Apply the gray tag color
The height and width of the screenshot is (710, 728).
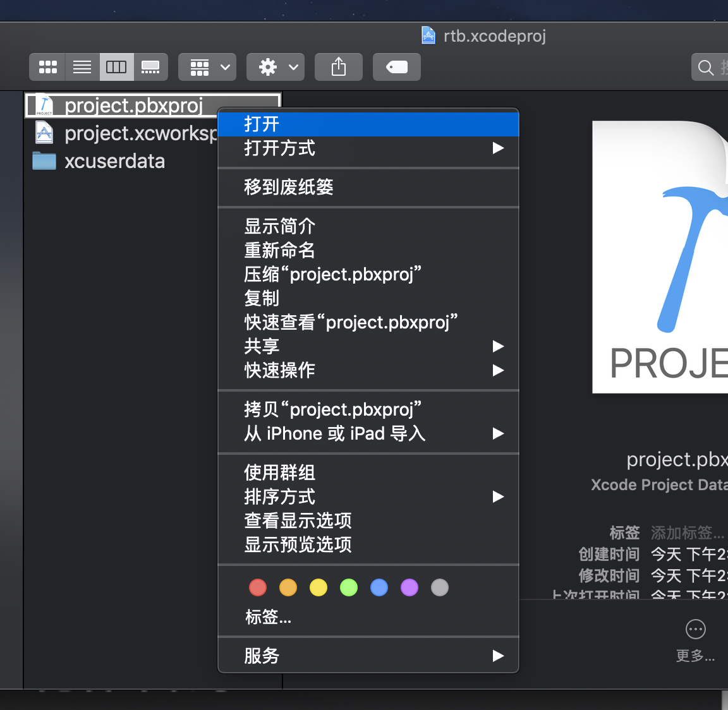coord(440,587)
